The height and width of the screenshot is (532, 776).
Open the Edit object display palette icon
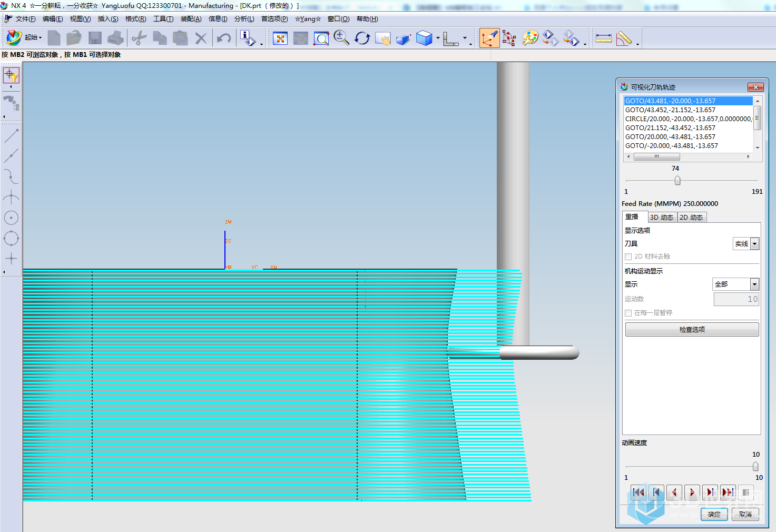tap(530, 38)
